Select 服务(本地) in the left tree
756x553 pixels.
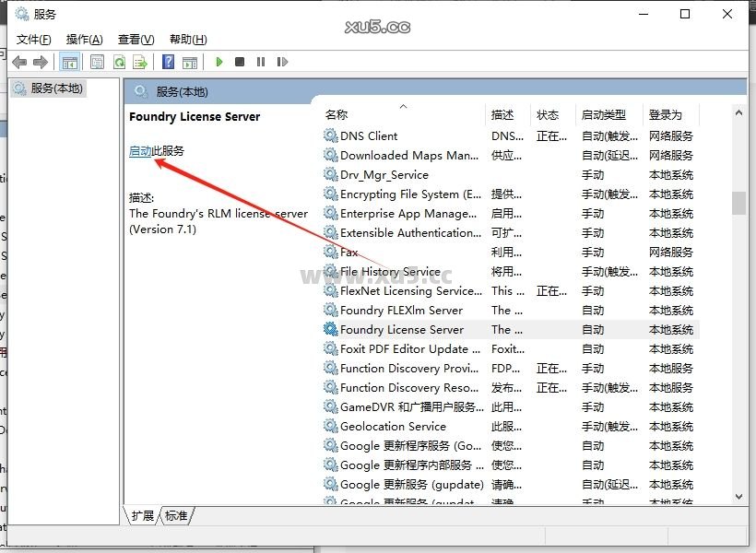pyautogui.click(x=55, y=88)
